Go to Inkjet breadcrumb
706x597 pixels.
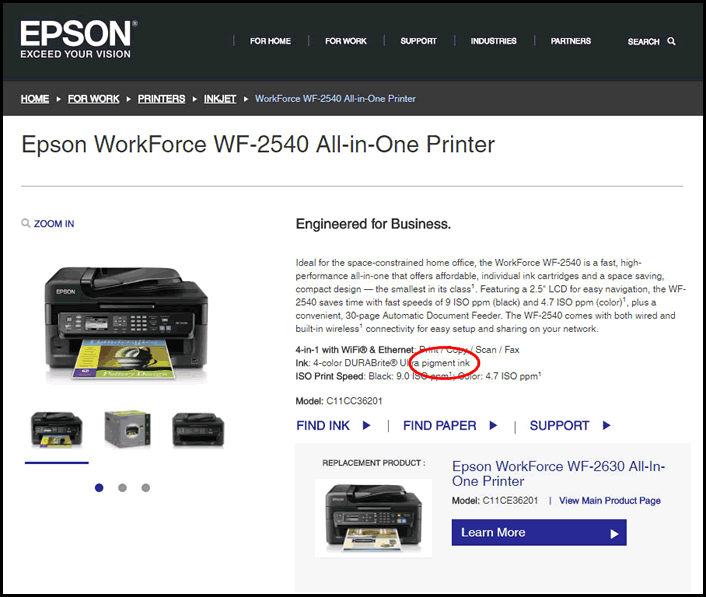220,99
